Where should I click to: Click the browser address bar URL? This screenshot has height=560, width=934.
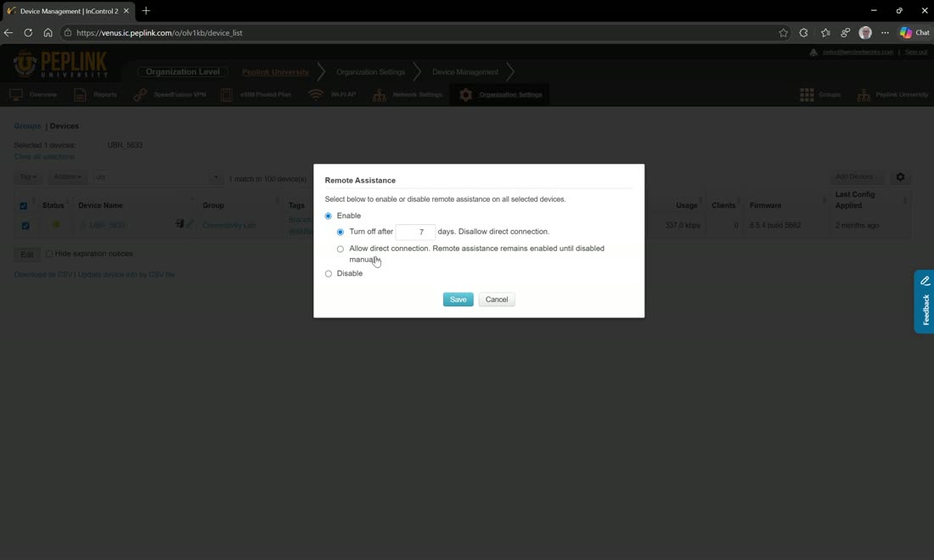pos(159,33)
